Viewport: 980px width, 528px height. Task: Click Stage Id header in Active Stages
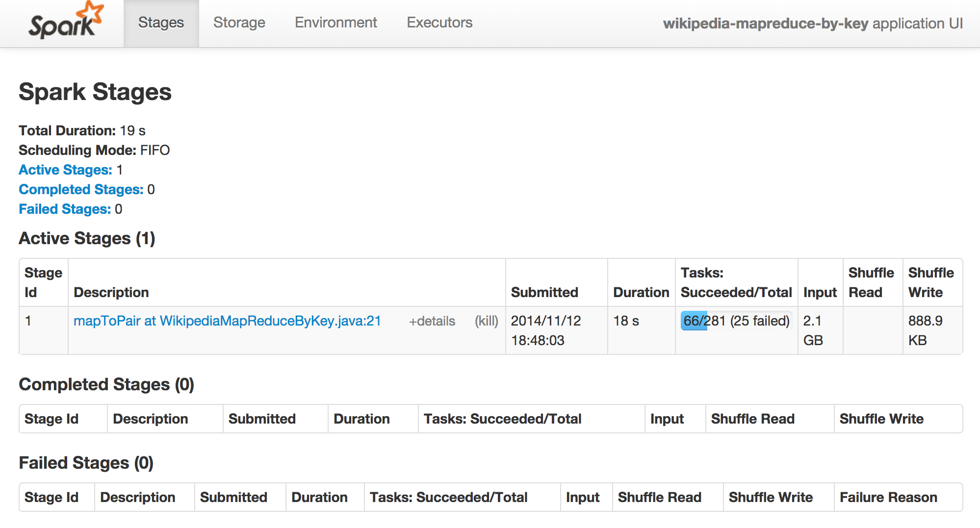(43, 282)
